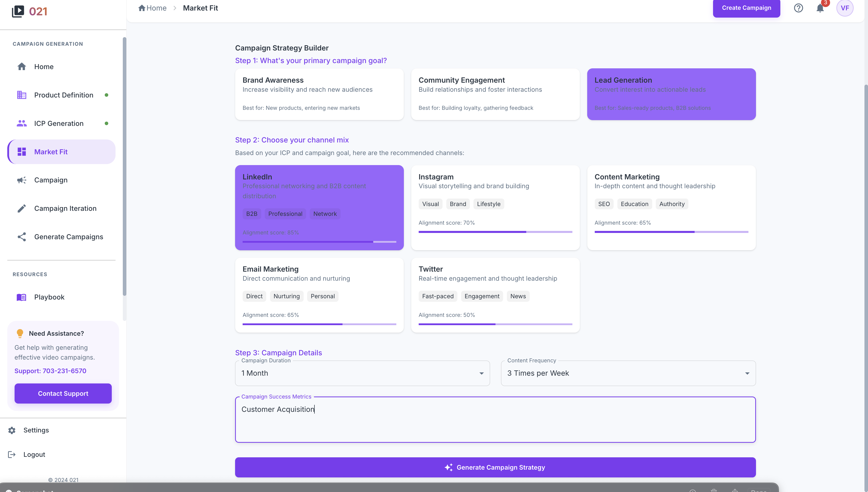Click the Playbook book icon
This screenshot has height=492, width=868.
click(21, 297)
